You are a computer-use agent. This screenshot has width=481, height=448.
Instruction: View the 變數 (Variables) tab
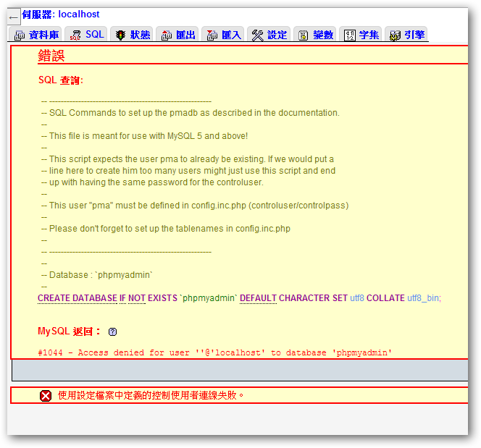click(315, 35)
